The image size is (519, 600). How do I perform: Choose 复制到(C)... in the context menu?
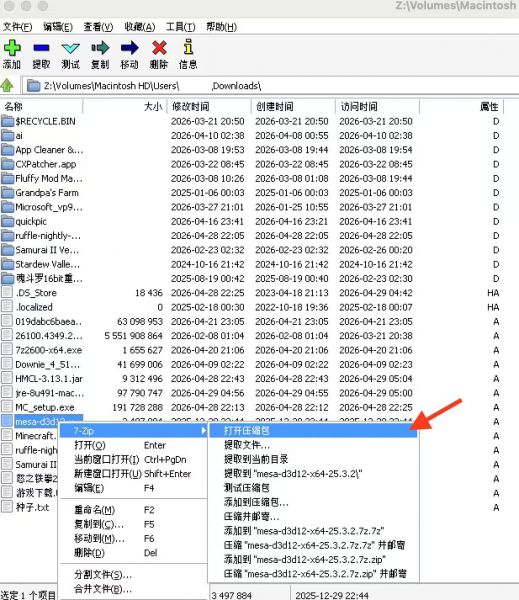click(134, 524)
